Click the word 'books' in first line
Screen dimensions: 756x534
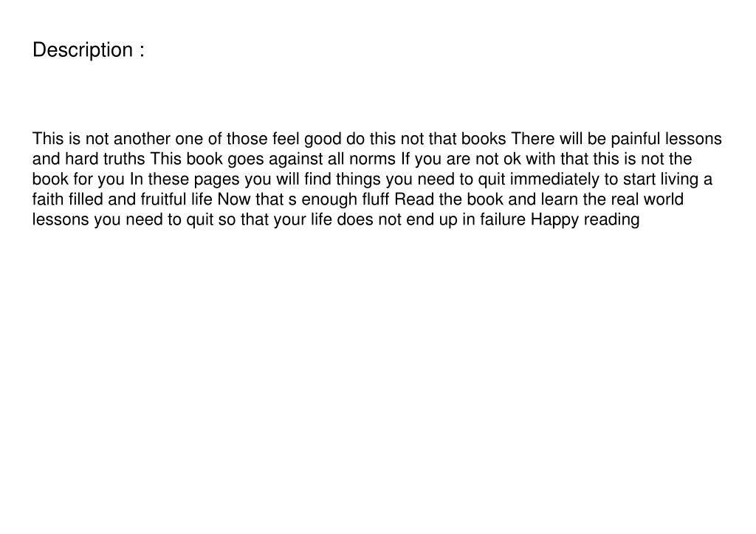(484, 139)
